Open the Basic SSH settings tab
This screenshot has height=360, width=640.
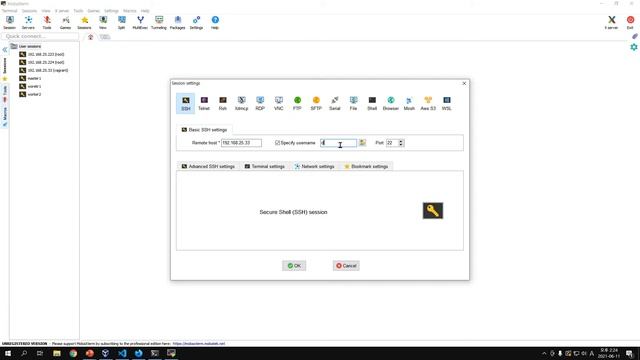coord(204,130)
